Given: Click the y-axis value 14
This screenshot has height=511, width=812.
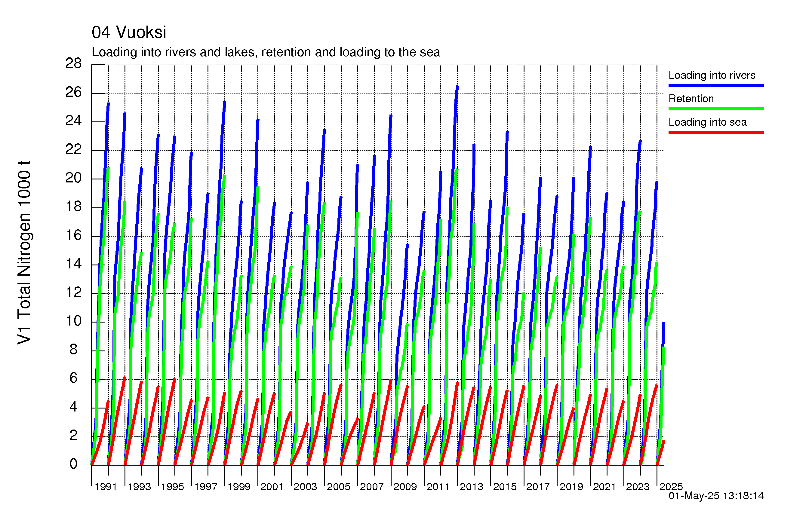Looking at the screenshot, I should [73, 263].
